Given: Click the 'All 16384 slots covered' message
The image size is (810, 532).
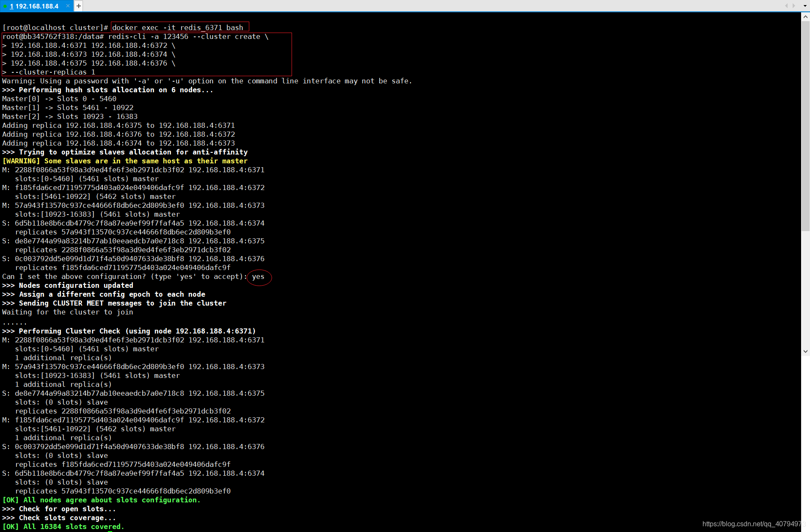Looking at the screenshot, I should (x=62, y=526).
